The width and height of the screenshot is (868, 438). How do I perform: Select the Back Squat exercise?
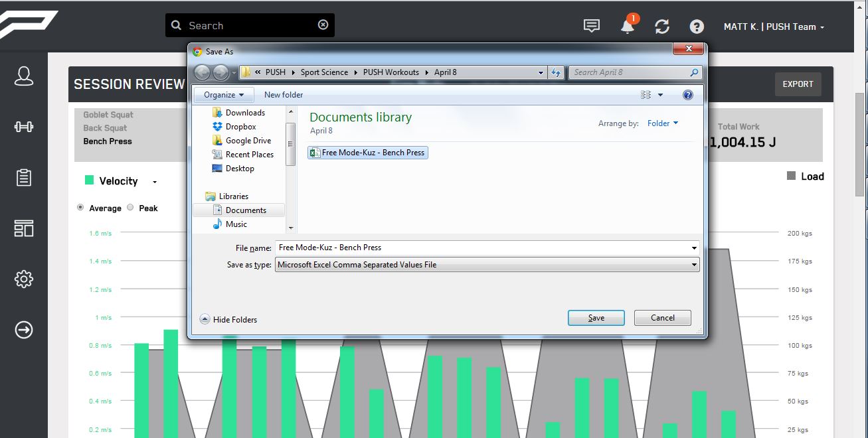coord(105,128)
